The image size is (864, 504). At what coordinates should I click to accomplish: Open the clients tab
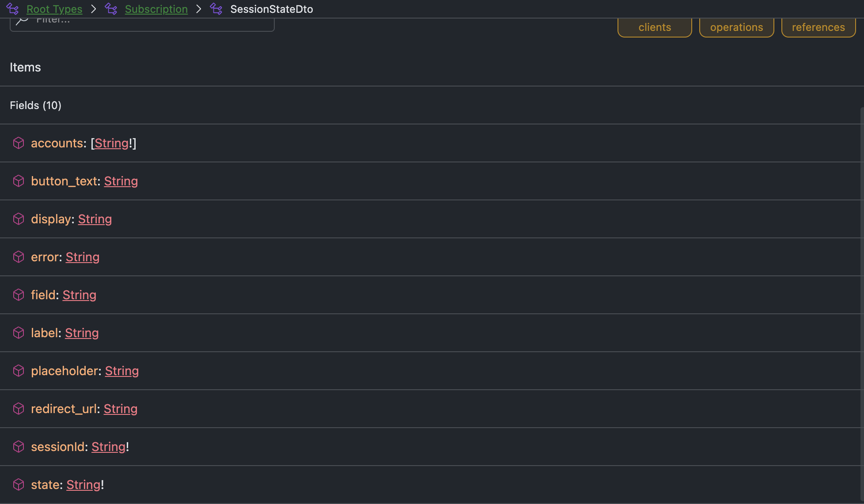(x=654, y=27)
